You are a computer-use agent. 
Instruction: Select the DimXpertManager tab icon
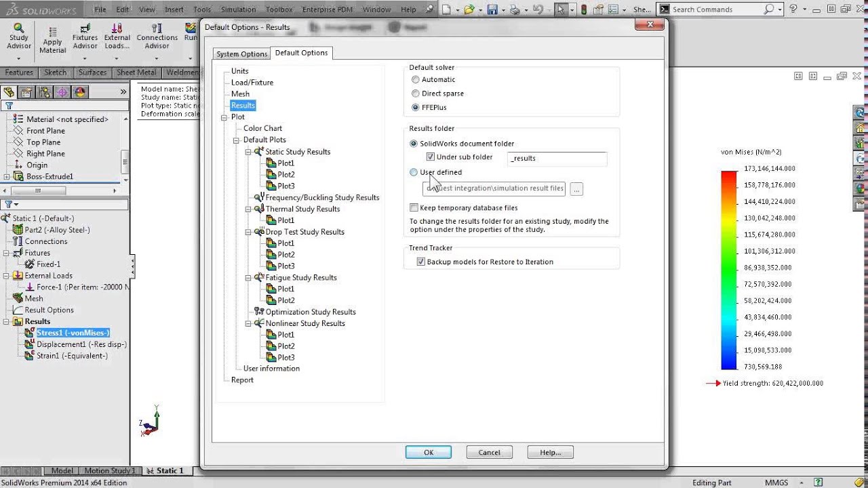(62, 92)
